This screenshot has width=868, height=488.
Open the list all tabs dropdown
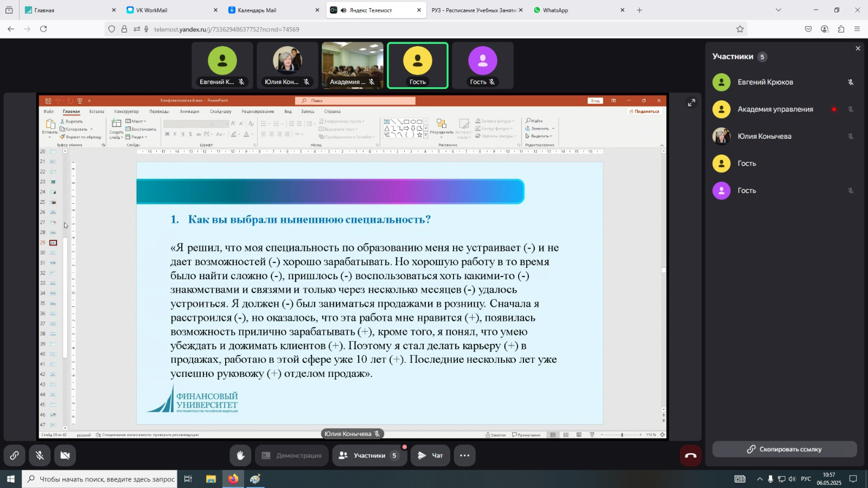[778, 10]
